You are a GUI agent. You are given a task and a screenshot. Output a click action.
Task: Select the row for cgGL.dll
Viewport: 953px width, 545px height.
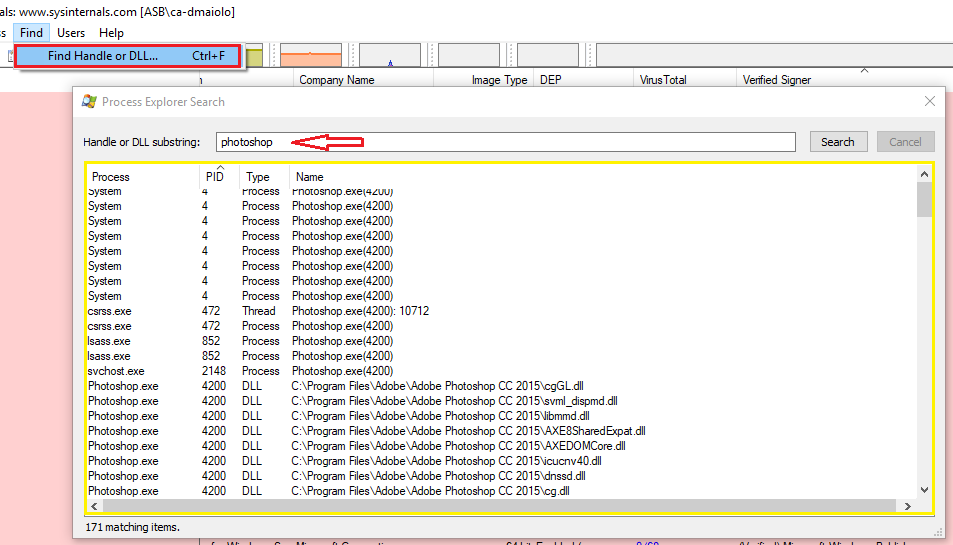click(x=501, y=386)
